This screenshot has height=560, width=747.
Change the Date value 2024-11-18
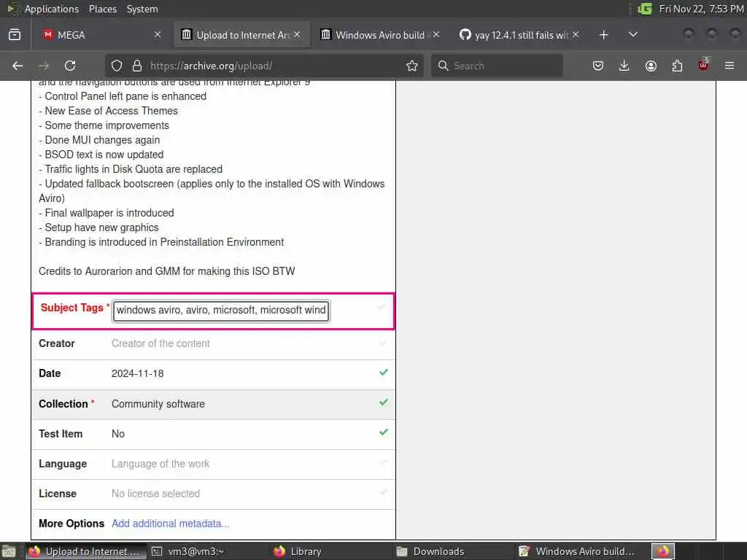tap(138, 374)
